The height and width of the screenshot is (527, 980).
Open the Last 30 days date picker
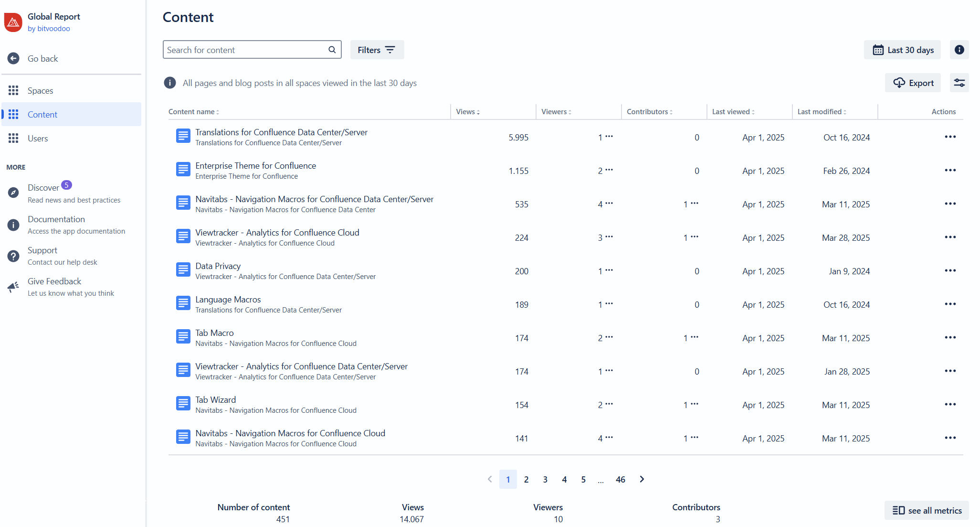click(902, 50)
